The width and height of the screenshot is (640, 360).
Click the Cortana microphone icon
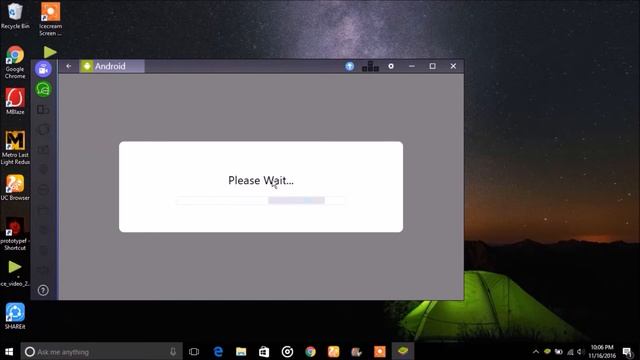[173, 351]
